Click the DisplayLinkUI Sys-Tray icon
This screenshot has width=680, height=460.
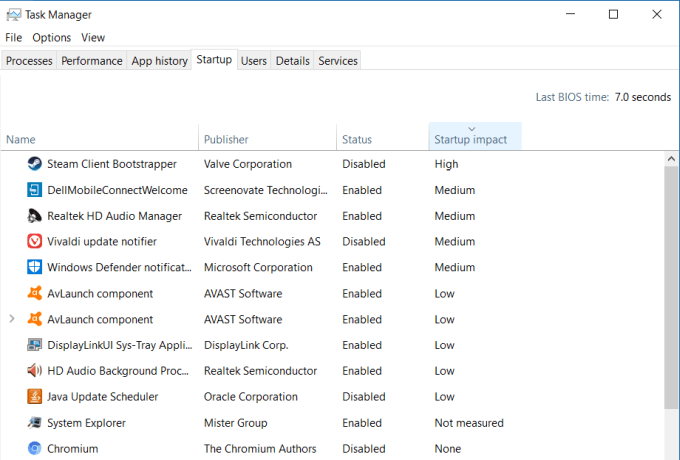click(35, 345)
